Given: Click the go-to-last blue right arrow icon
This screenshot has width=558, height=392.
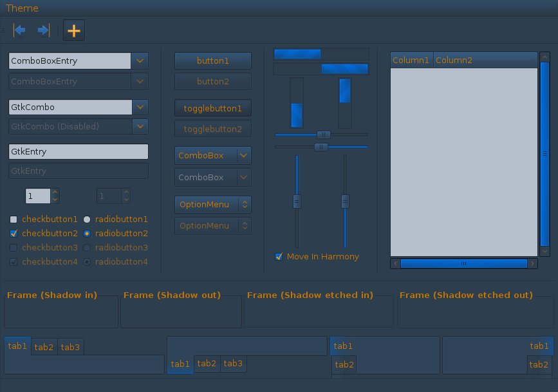Looking at the screenshot, I should coord(43,30).
